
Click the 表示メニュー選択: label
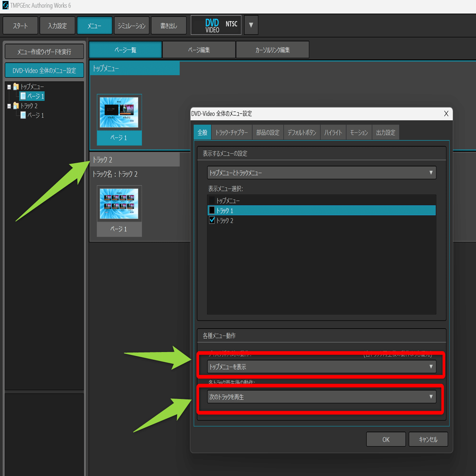click(226, 188)
